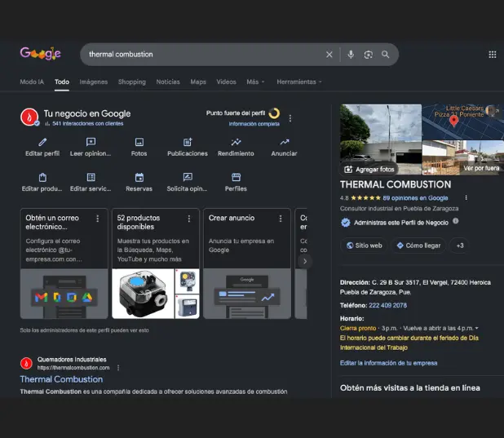Screen dimensions: 504x438
Task: Clear the search box with the X icon
Action: coord(329,55)
